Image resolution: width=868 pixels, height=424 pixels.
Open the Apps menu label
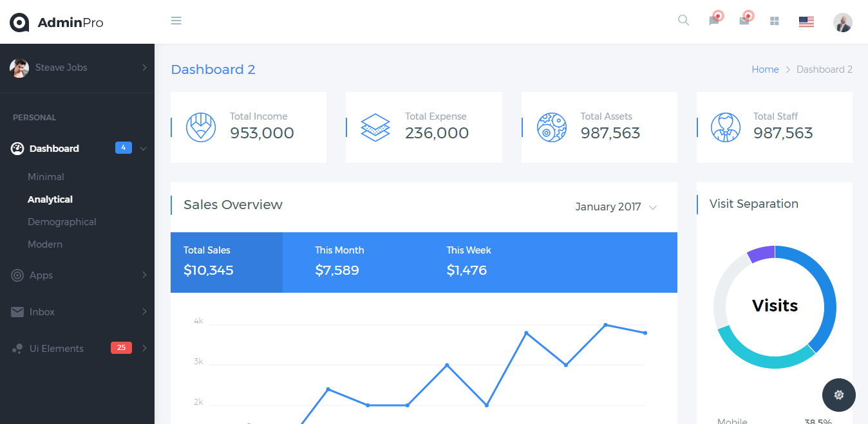[41, 275]
